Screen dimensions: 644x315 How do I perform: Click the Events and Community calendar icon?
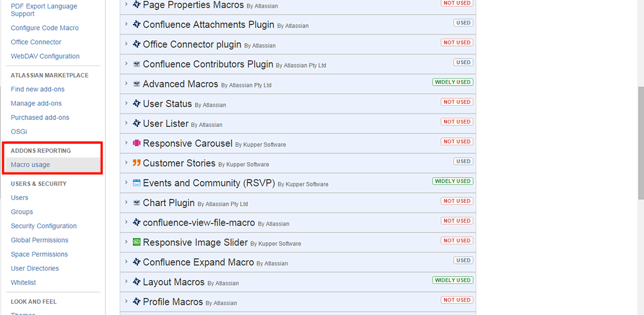(137, 183)
